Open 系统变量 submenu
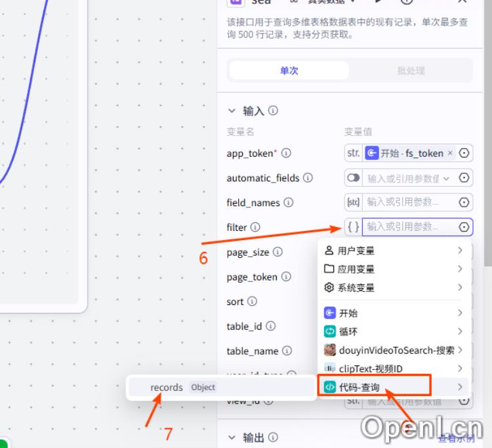Viewport: 492px width, 448px height. point(394,287)
